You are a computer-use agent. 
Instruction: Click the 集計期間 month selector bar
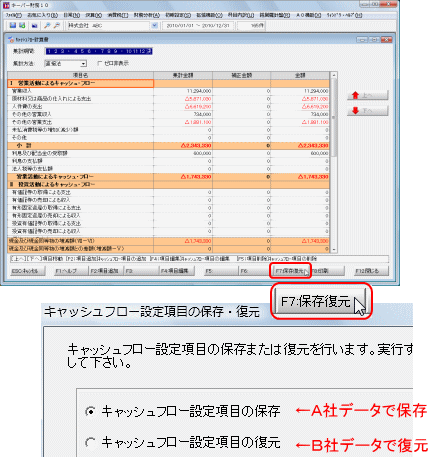(x=99, y=51)
